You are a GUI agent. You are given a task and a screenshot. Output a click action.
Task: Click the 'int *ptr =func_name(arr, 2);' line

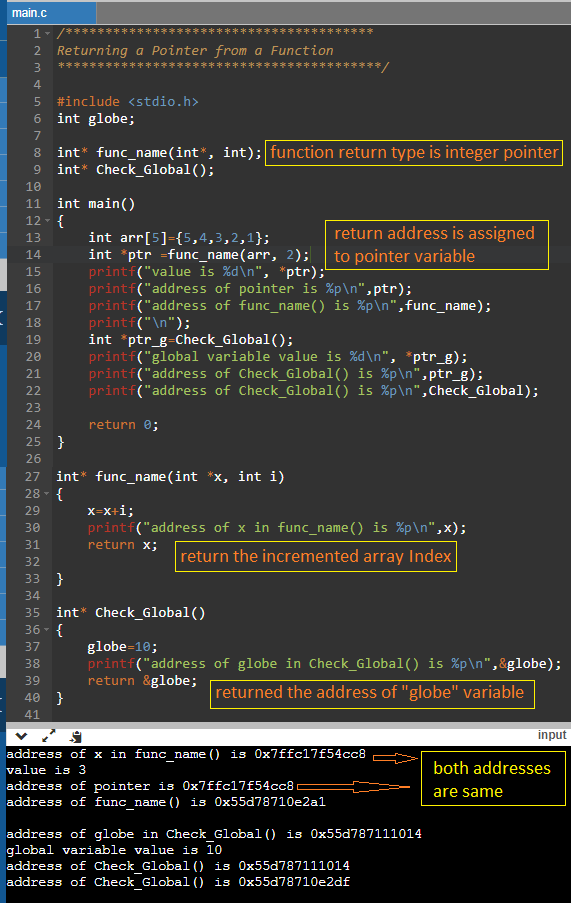pos(199,255)
